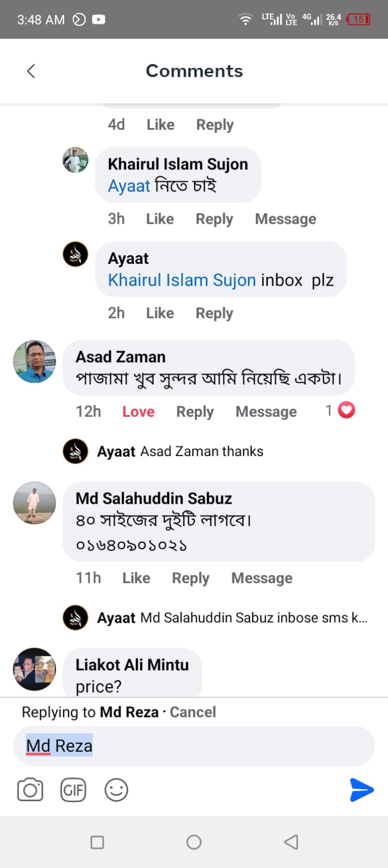Open Asad Zaman's profile picture

point(34,362)
